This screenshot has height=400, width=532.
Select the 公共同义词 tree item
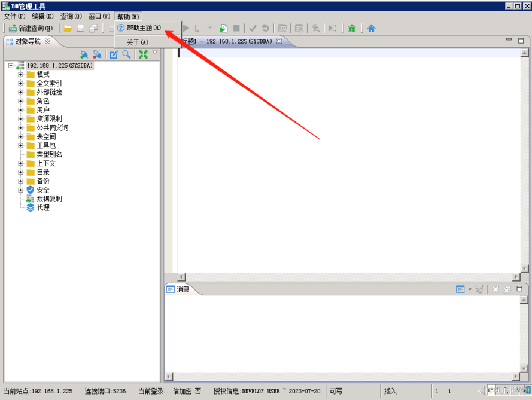53,128
